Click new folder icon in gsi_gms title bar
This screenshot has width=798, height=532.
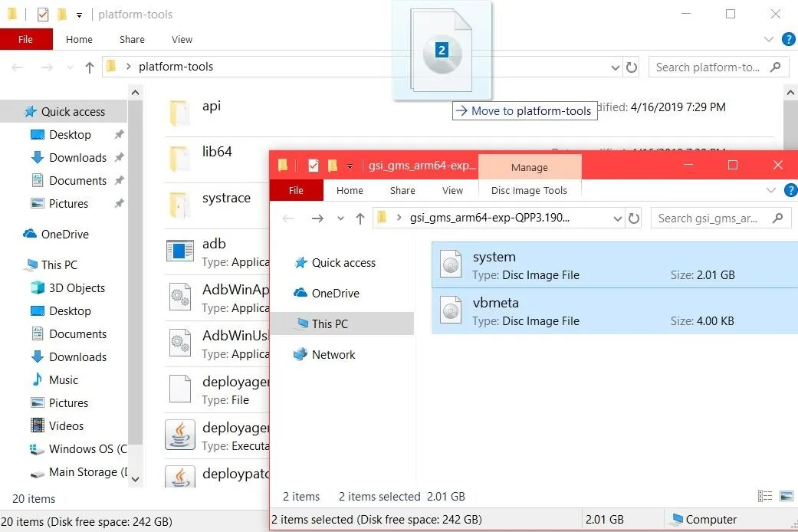(333, 165)
